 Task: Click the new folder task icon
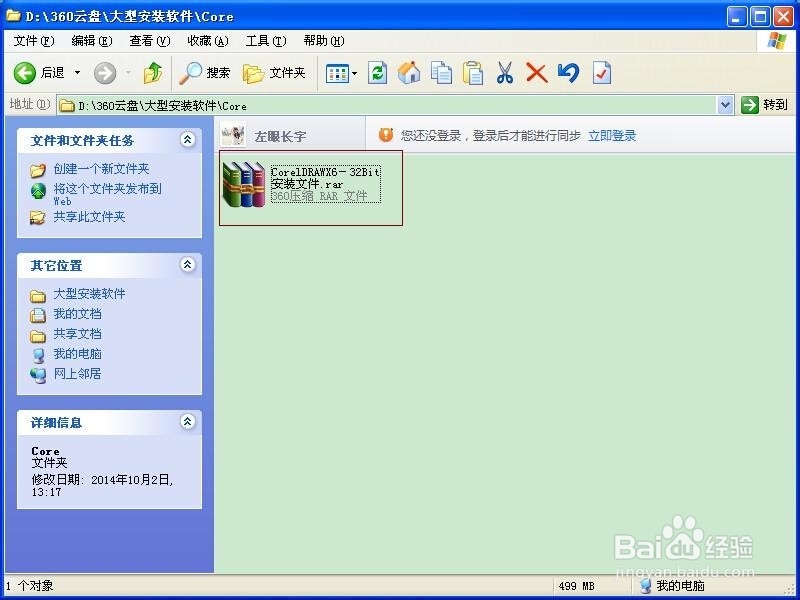click(38, 170)
